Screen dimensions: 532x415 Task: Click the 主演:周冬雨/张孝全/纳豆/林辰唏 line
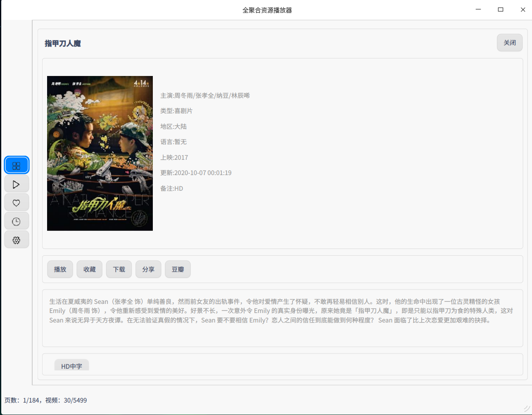click(x=205, y=95)
